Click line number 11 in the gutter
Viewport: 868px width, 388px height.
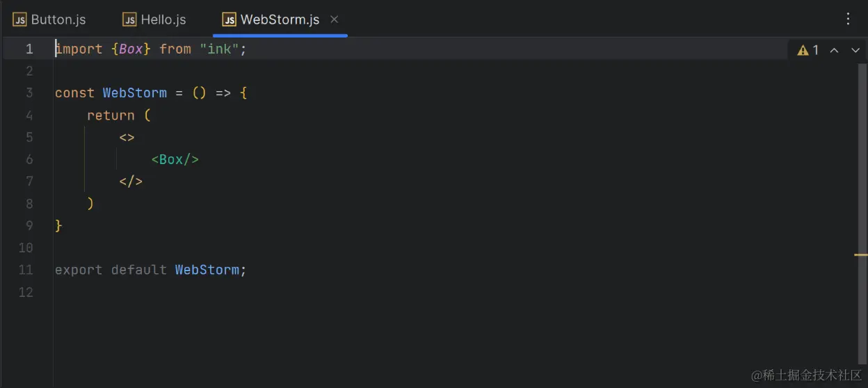tap(26, 270)
